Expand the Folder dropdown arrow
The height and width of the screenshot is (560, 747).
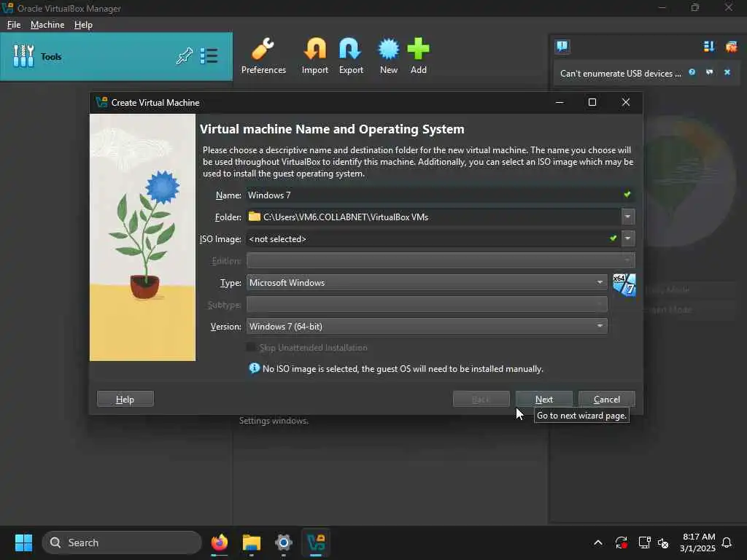point(628,217)
